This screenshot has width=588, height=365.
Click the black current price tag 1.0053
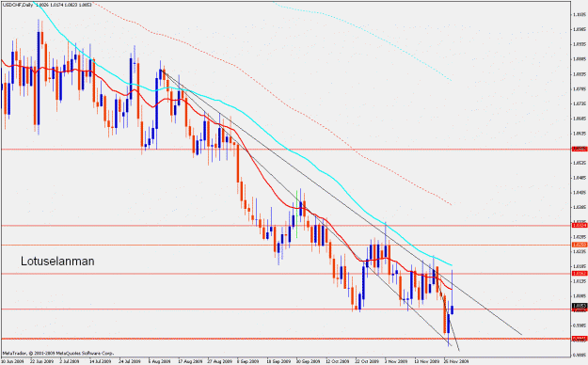pos(580,306)
